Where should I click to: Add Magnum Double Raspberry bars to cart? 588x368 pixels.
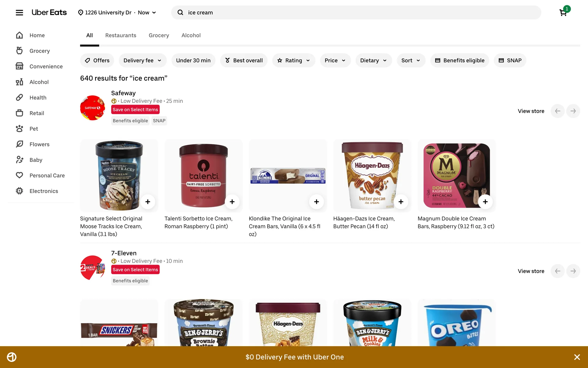(485, 202)
